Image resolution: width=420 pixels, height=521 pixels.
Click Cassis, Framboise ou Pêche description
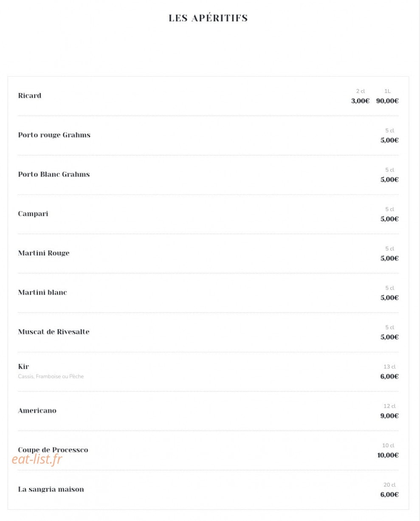coord(51,376)
